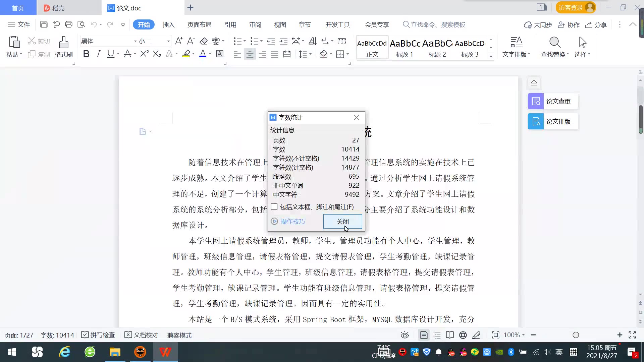Click the 论文查重 sidebar icon
This screenshot has height=362, width=644.
point(536,101)
